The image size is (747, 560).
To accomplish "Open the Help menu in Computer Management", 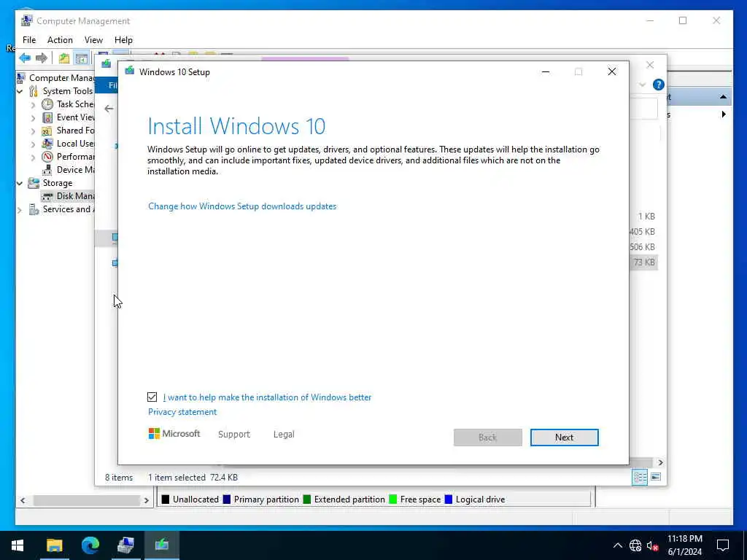I will [123, 40].
